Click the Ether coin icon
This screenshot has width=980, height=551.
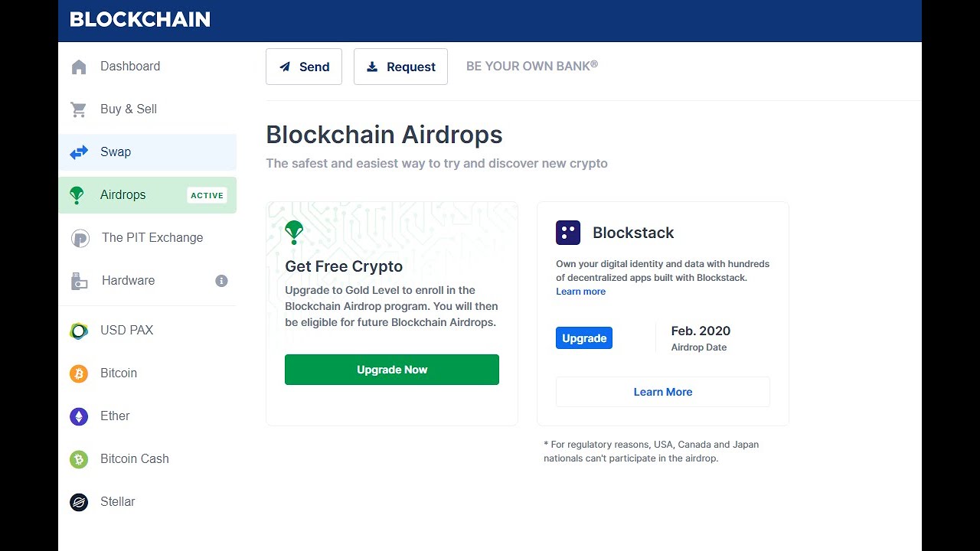(79, 416)
